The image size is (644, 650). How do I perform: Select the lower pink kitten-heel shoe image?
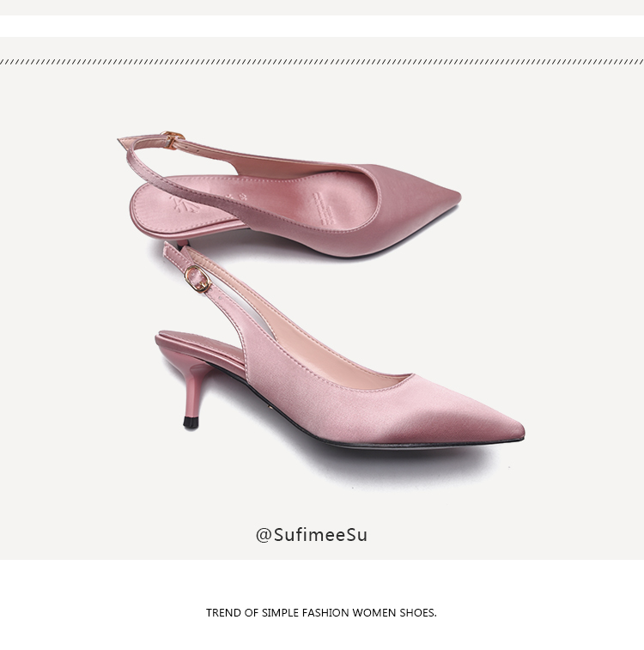[x=340, y=344]
